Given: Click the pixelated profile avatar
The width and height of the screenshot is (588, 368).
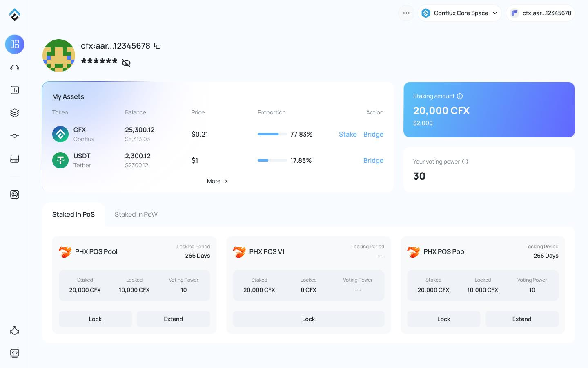Looking at the screenshot, I should 59,56.
